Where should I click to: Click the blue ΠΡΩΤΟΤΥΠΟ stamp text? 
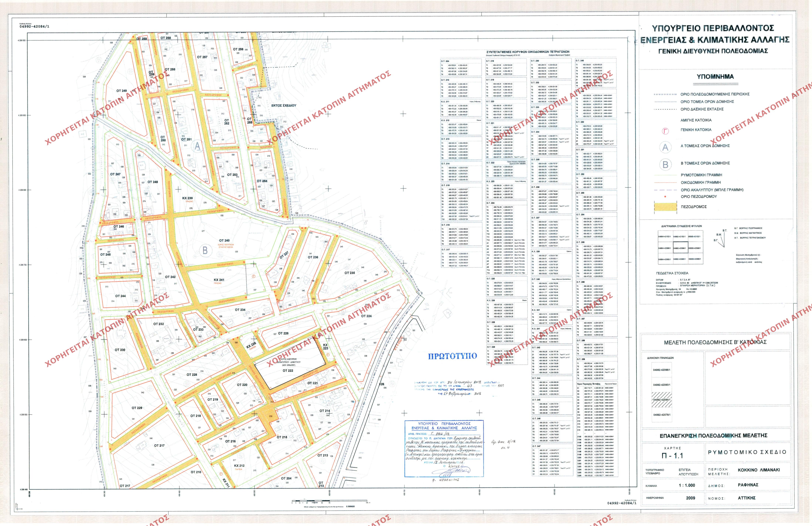click(x=452, y=356)
